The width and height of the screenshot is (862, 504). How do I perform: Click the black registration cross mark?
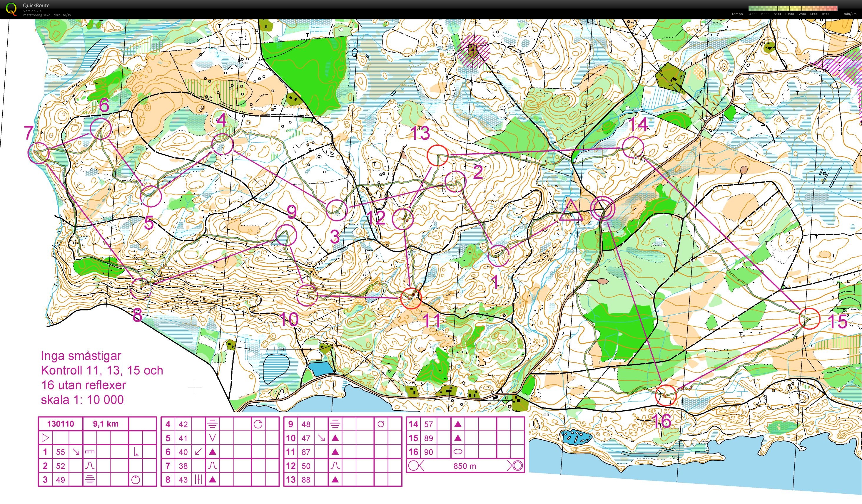pos(195,387)
